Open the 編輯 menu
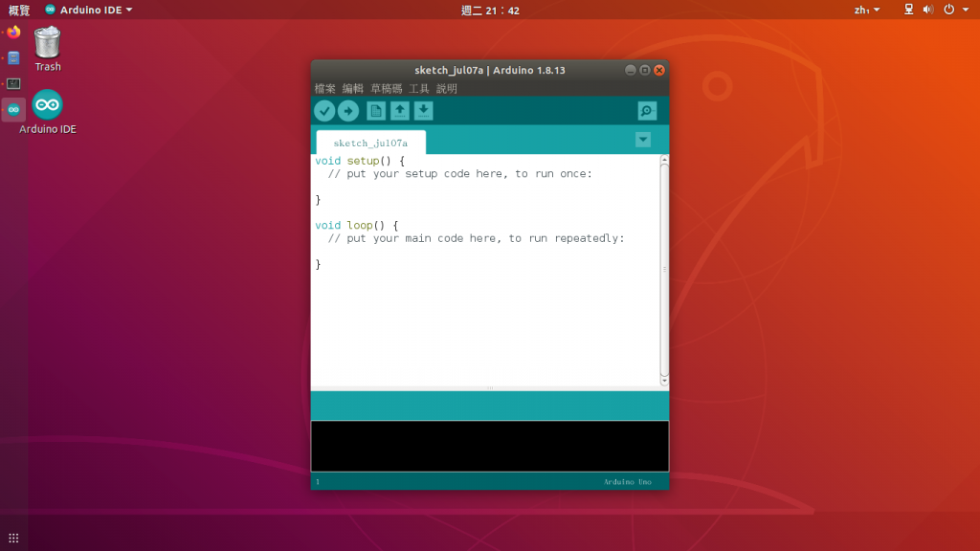 click(352, 89)
